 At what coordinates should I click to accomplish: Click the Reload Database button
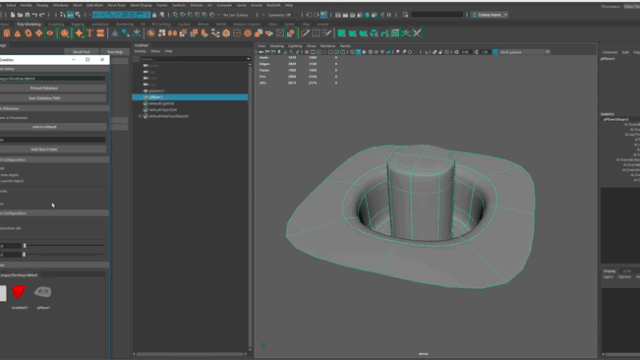[x=44, y=88]
